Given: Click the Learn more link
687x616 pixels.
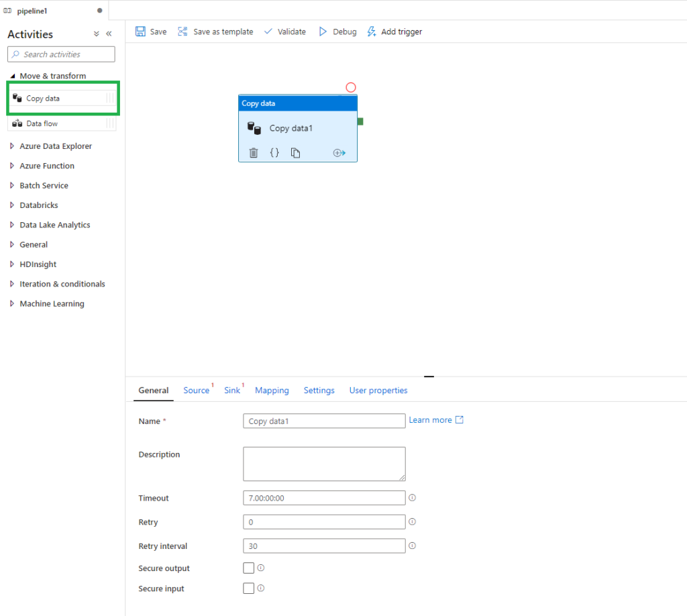Looking at the screenshot, I should click(430, 420).
